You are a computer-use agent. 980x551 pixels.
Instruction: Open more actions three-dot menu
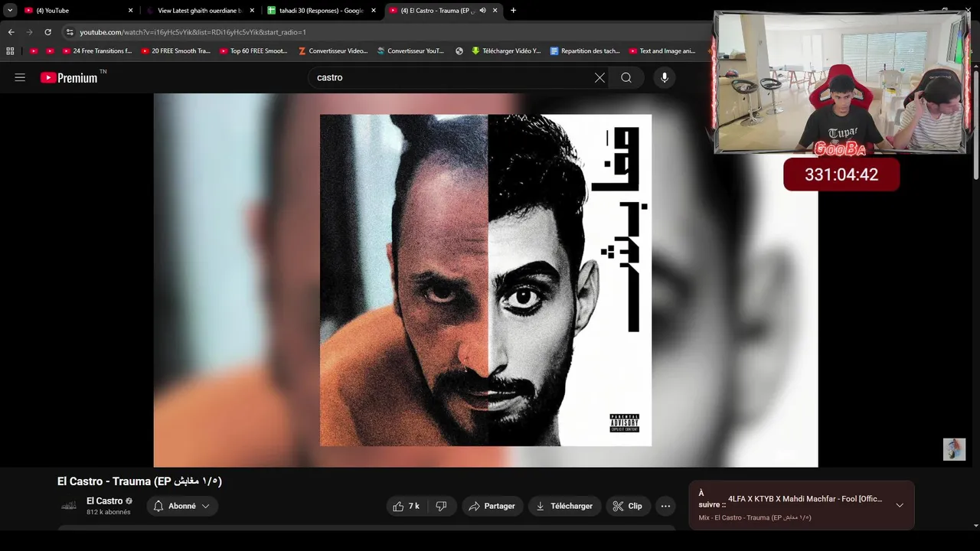click(x=665, y=506)
